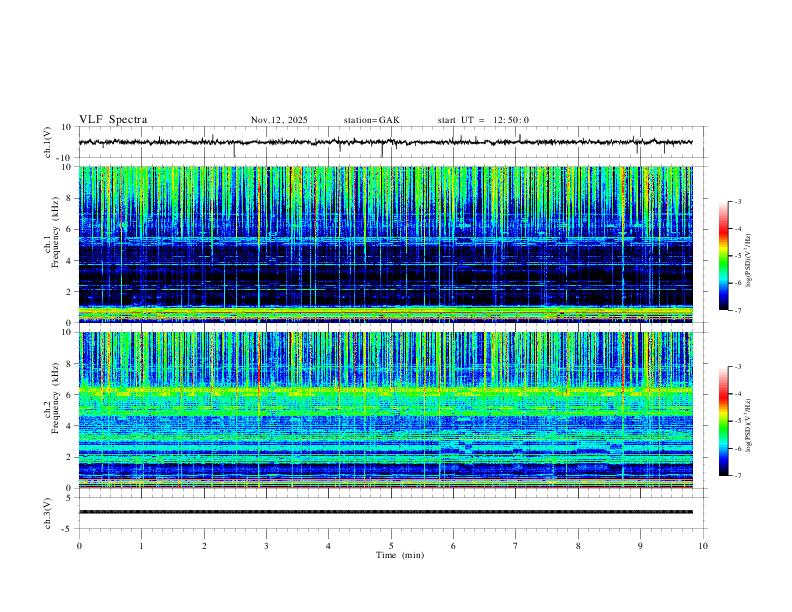Click the ch.2 spectrogram panel
The width and height of the screenshot is (792, 612).
[385, 410]
